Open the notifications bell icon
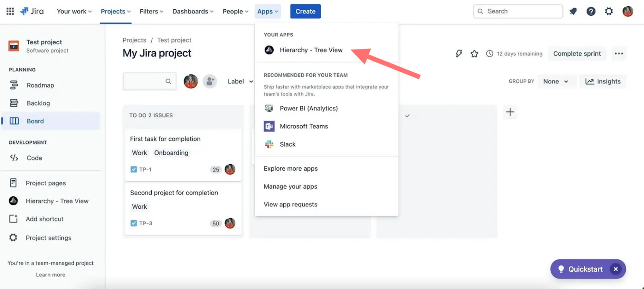The image size is (644, 289). pyautogui.click(x=573, y=11)
